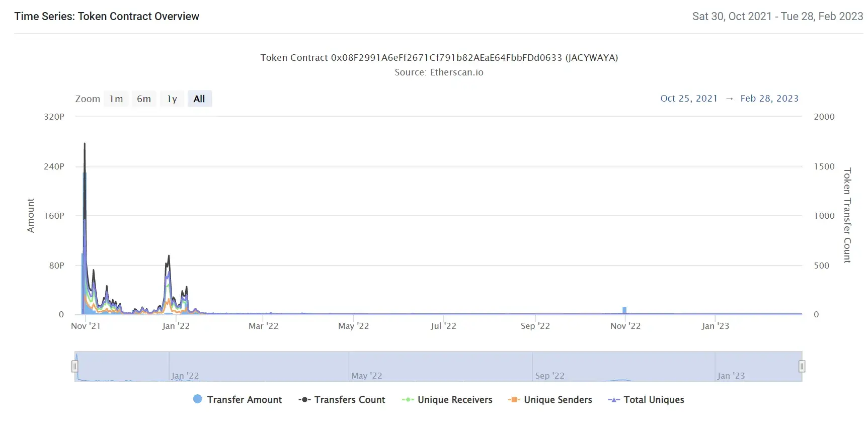The width and height of the screenshot is (868, 435).
Task: Set zoom range to 6m
Action: click(144, 99)
